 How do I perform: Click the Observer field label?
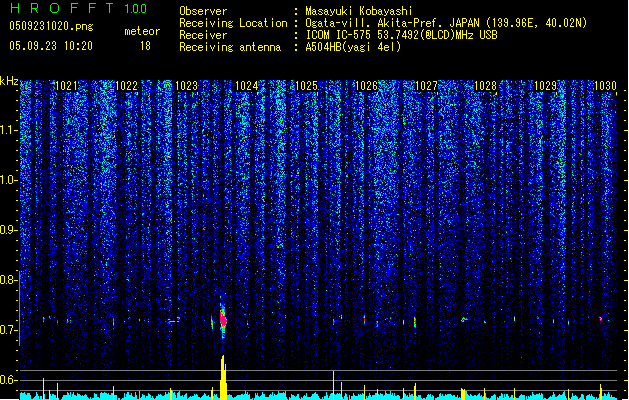point(203,11)
